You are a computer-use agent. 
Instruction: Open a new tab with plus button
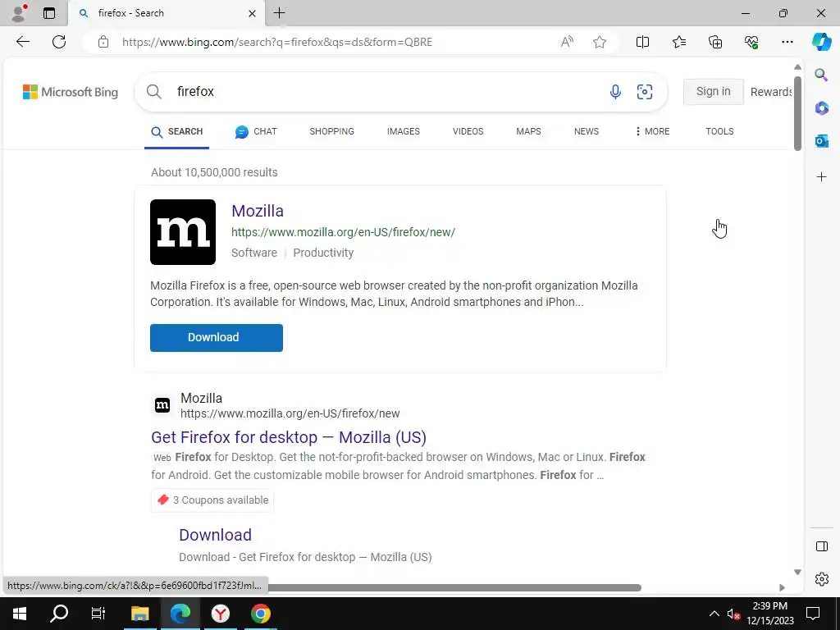279,13
